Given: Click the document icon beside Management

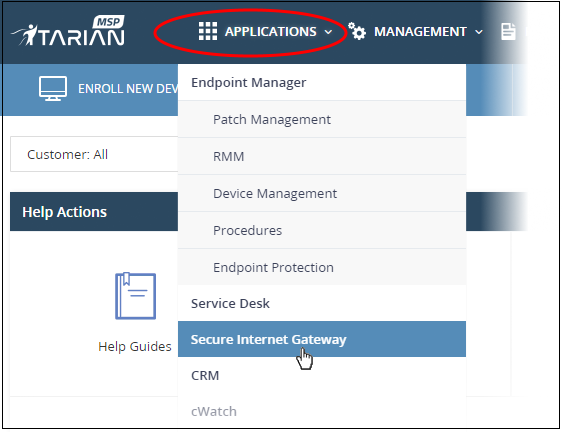Looking at the screenshot, I should click(x=508, y=32).
